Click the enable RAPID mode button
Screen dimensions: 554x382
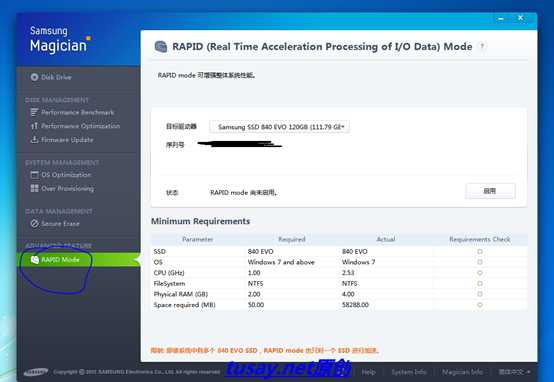click(x=490, y=191)
